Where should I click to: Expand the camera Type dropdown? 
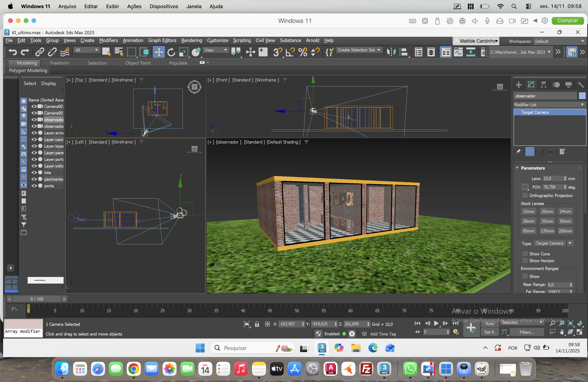point(570,243)
